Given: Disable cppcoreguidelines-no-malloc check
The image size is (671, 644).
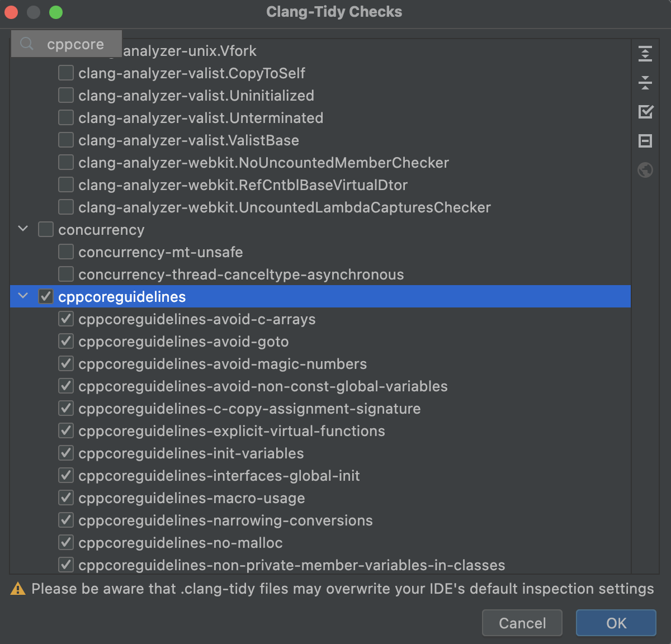Looking at the screenshot, I should click(66, 542).
